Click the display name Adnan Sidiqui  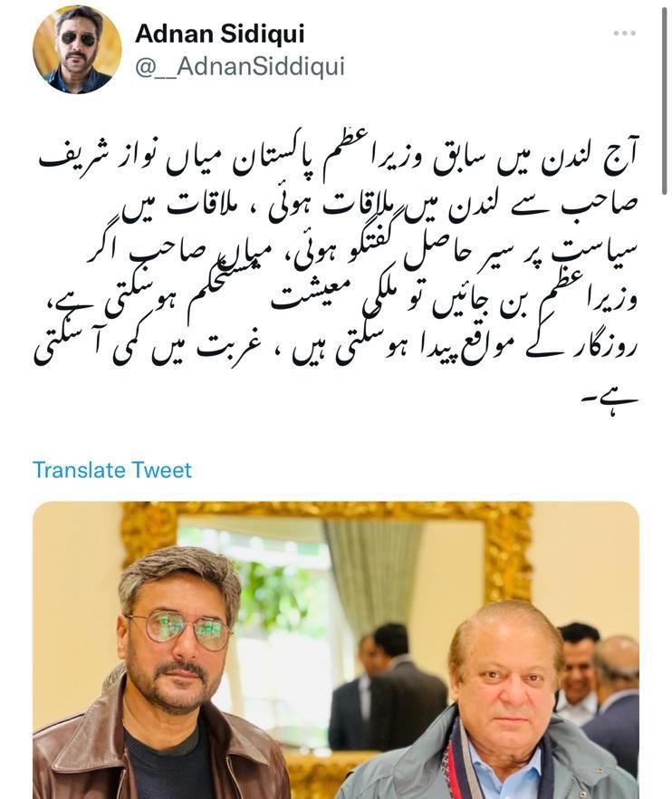(219, 34)
